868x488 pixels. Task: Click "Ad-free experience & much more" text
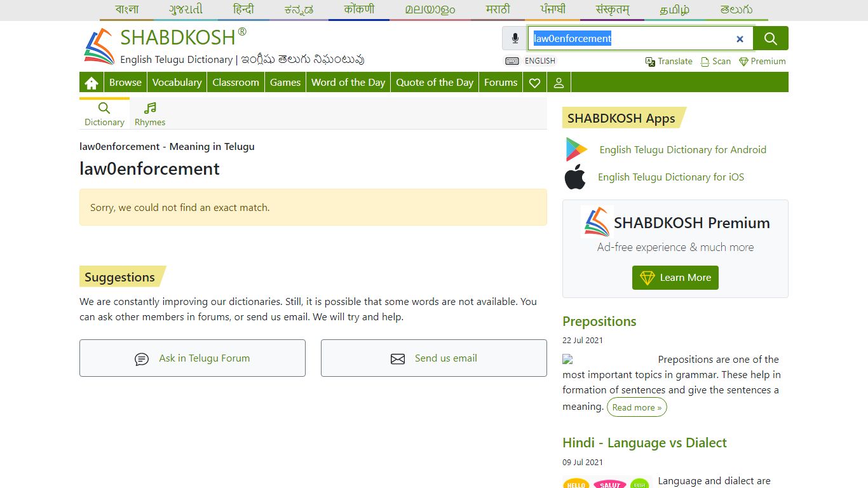tap(675, 247)
